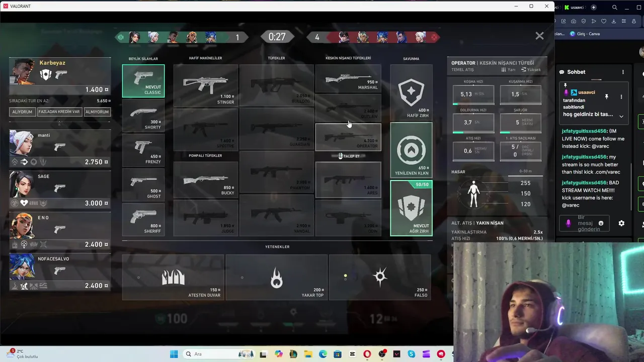
Task: Select the Operator sniper rifle
Action: [348, 137]
